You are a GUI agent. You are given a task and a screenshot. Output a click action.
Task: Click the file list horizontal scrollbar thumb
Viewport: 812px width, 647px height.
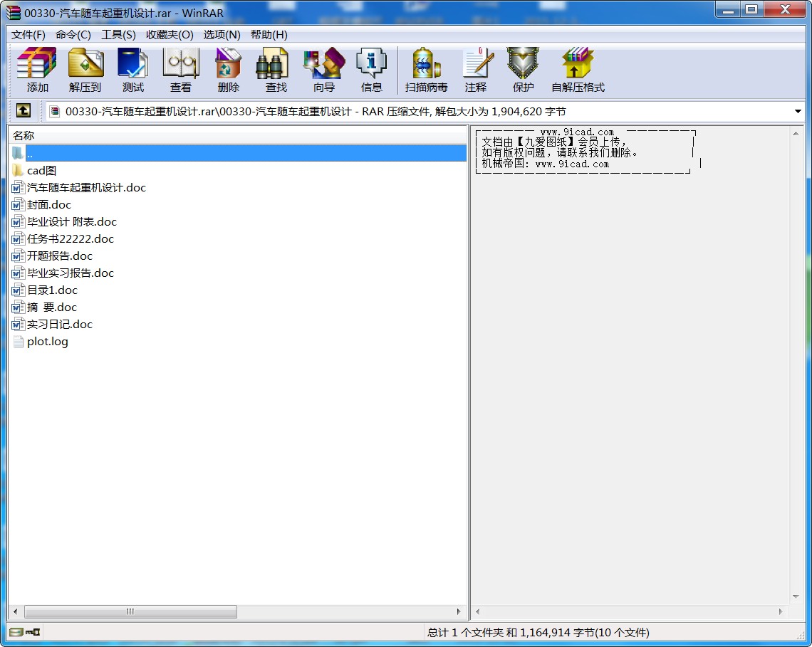click(x=130, y=611)
